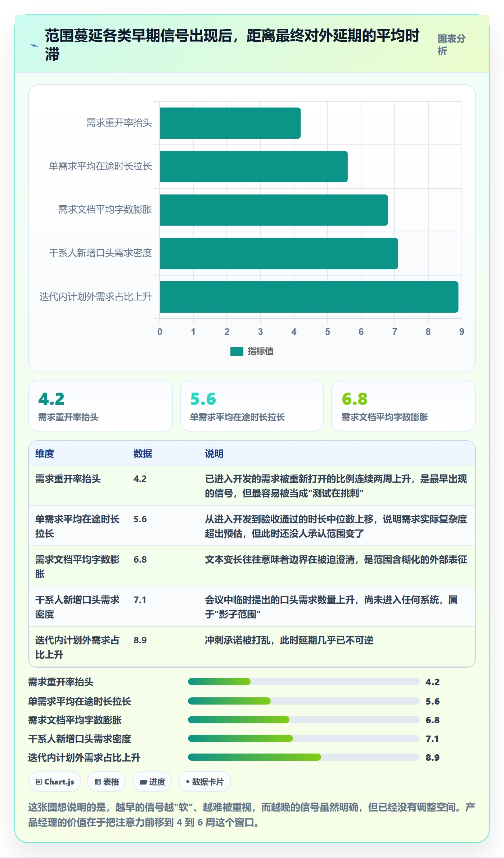Viewport: 504px width, 858px height.
Task: Click the description starting 文本变长往往意味着
Action: [336, 559]
